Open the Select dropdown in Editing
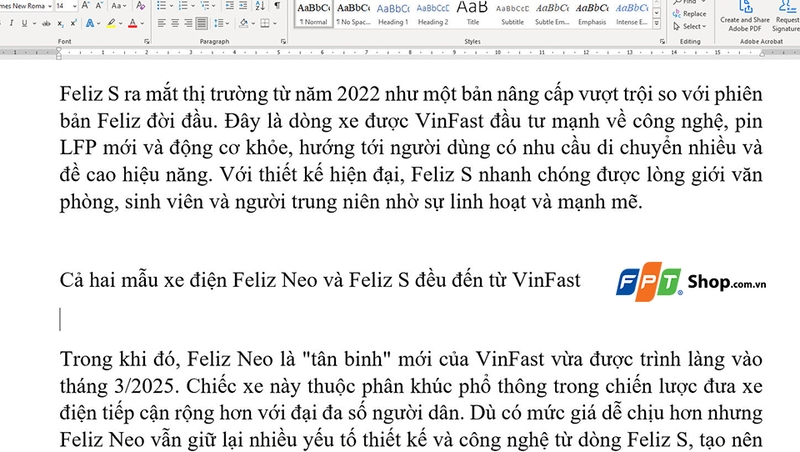 689,26
